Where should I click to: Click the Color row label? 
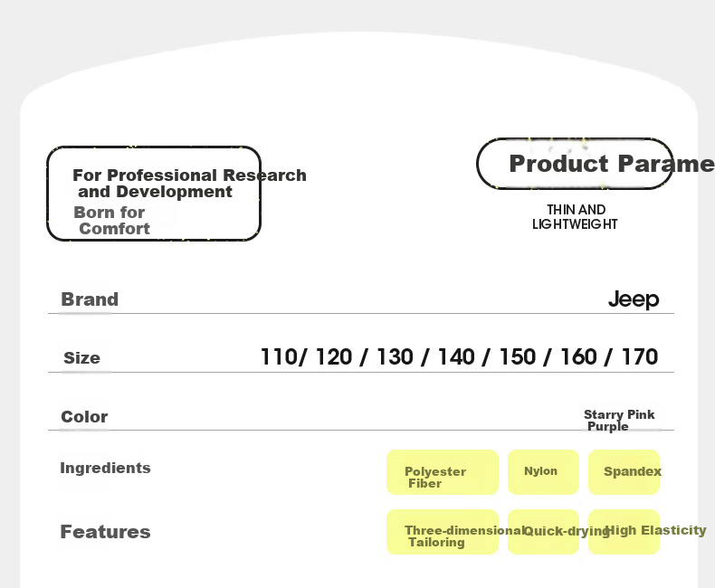[x=84, y=417]
